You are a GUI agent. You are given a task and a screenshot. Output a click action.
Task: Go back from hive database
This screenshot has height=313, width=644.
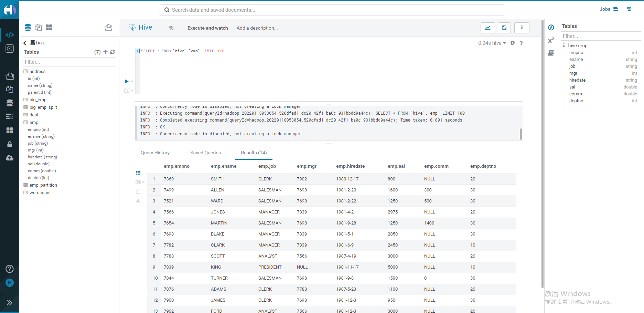point(25,43)
